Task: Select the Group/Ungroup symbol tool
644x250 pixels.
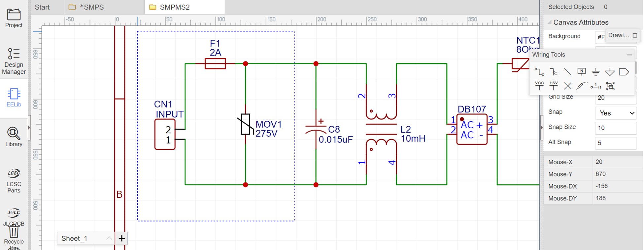Action: pos(610,86)
